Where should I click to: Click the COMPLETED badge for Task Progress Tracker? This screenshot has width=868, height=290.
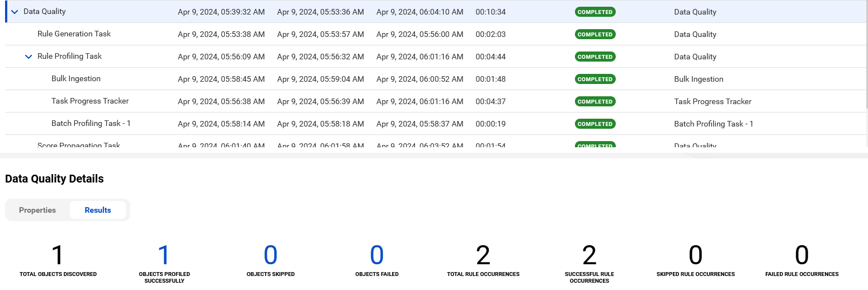coord(595,101)
